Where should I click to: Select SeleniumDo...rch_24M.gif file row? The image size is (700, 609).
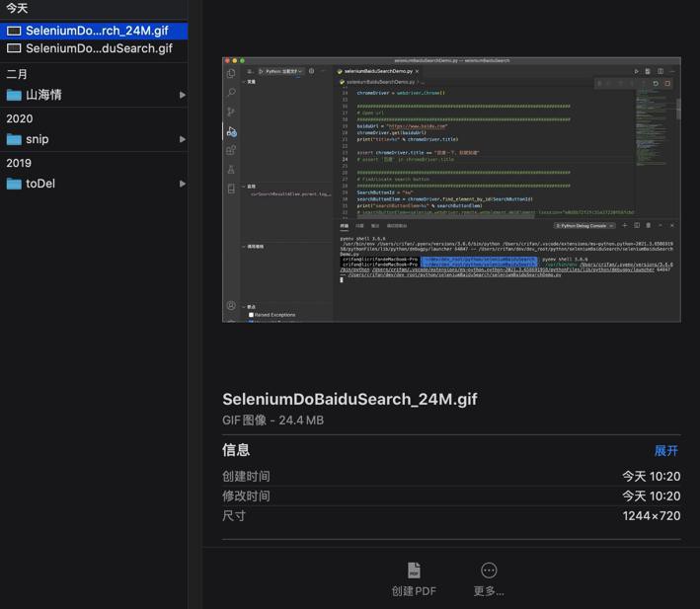coord(94,31)
